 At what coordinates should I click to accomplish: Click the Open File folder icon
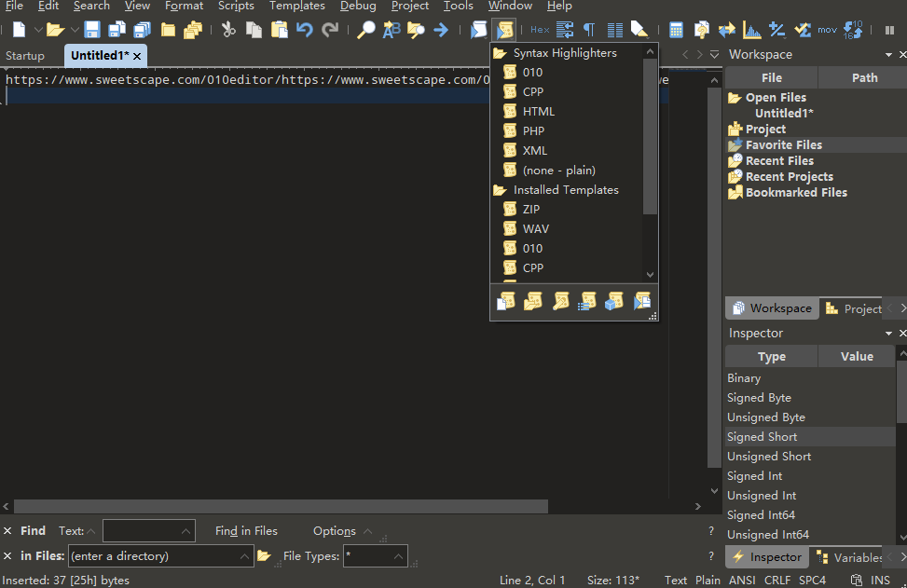click(x=55, y=30)
